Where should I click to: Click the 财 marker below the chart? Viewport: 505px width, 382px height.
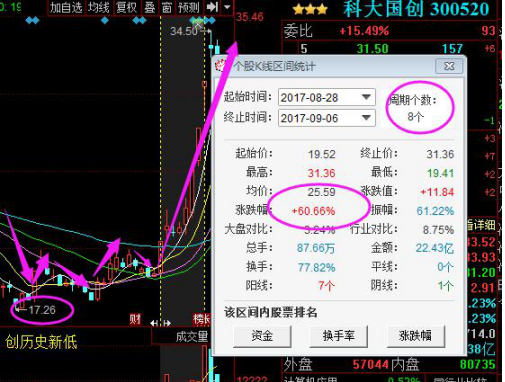[135, 319]
